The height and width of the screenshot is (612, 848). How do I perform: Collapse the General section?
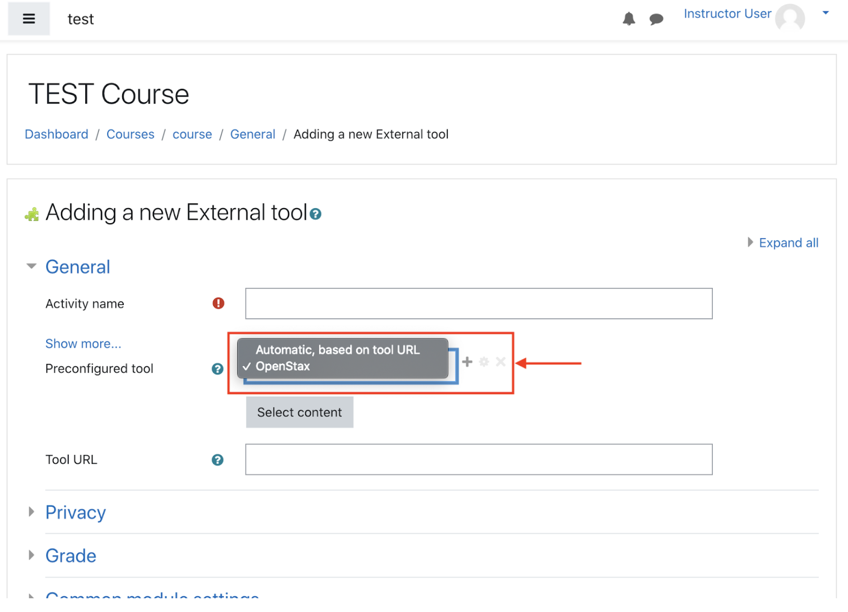click(x=77, y=267)
